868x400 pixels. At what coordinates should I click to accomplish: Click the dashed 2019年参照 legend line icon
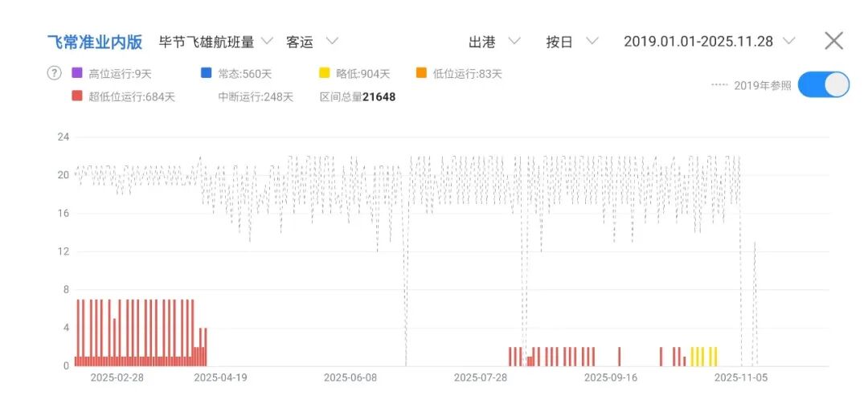click(719, 85)
